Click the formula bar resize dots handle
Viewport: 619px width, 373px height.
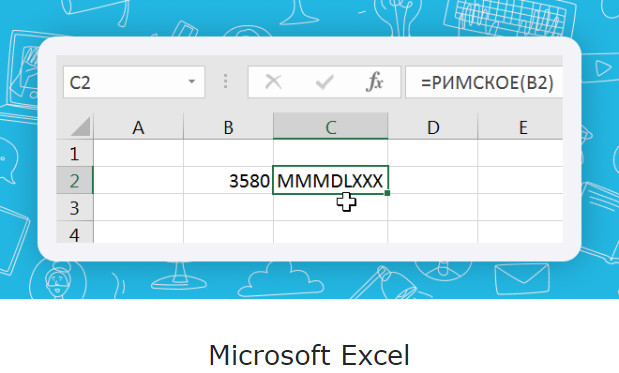225,81
